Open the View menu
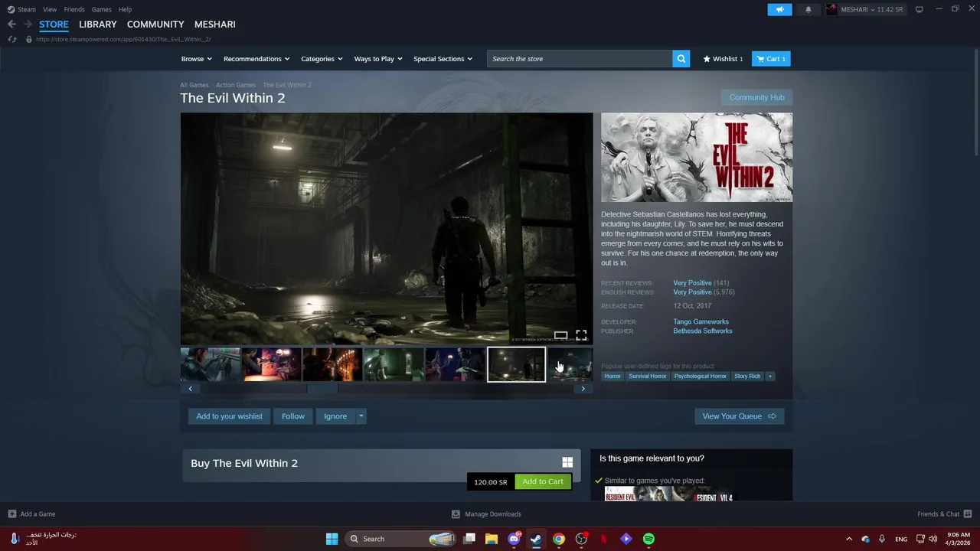 50,9
